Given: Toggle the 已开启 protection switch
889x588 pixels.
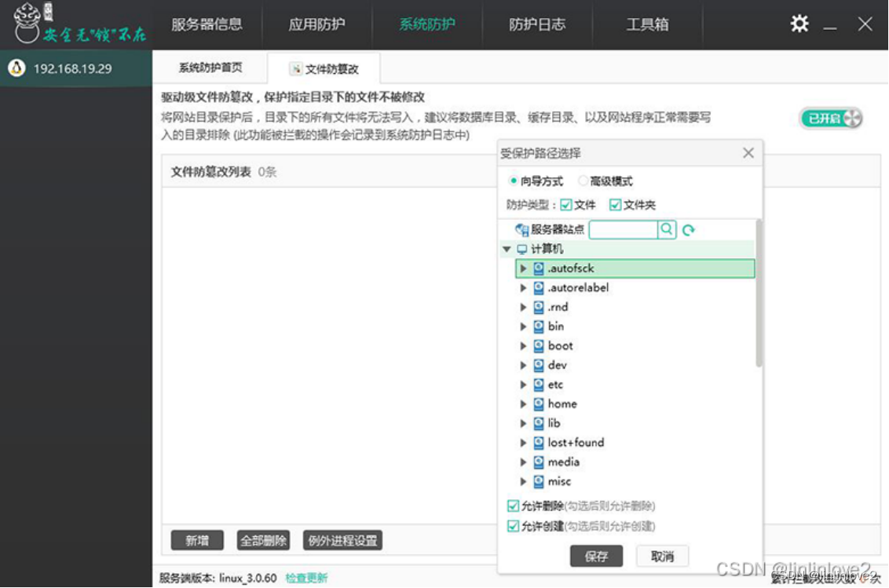Looking at the screenshot, I should [x=831, y=118].
